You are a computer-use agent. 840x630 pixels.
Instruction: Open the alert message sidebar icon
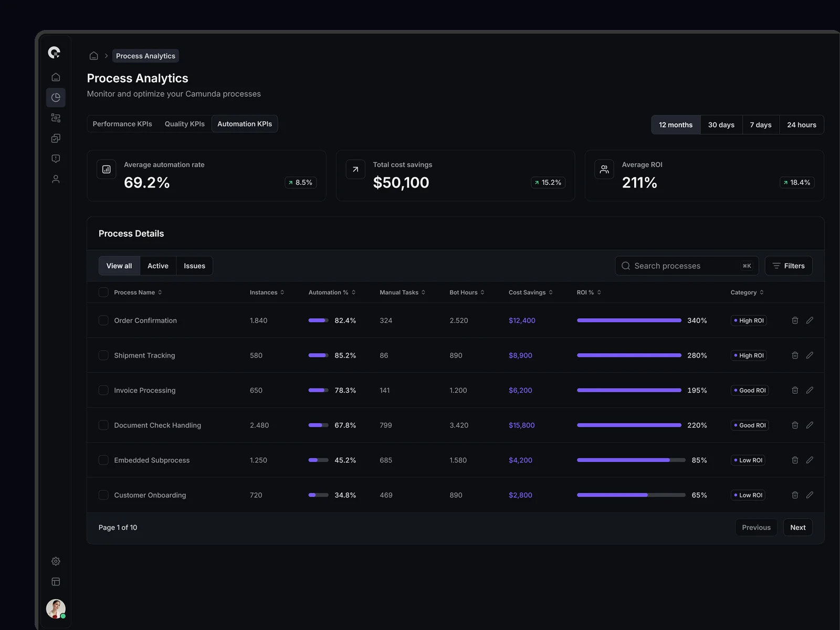[x=56, y=159]
